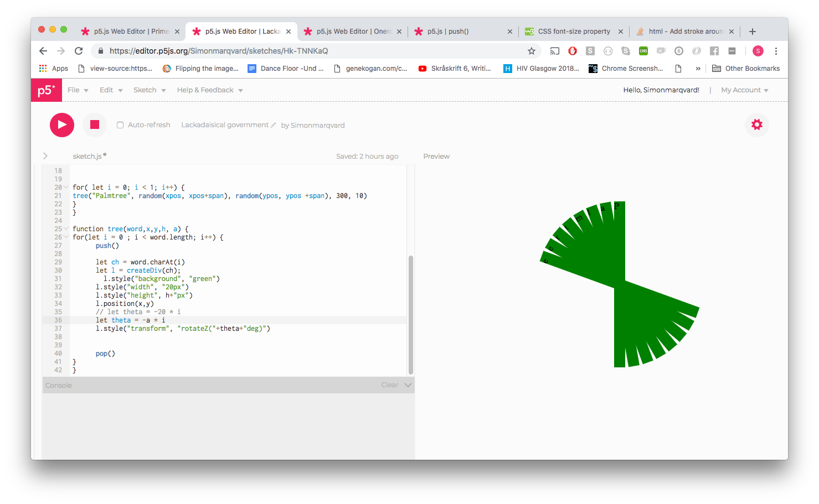The height and width of the screenshot is (504, 819).
Task: Click the URL address bar
Action: click(x=316, y=51)
